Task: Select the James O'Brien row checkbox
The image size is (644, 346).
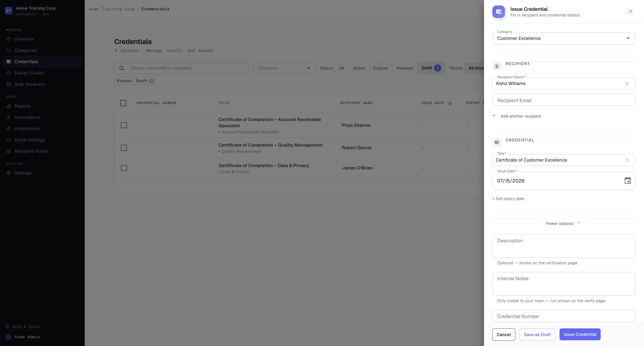Action: [124, 168]
